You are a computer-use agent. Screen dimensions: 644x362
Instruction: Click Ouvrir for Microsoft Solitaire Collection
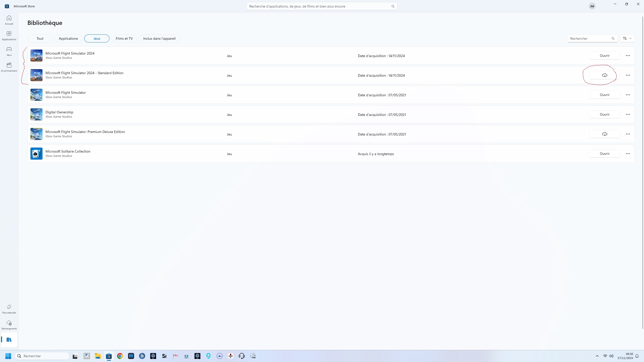point(605,154)
